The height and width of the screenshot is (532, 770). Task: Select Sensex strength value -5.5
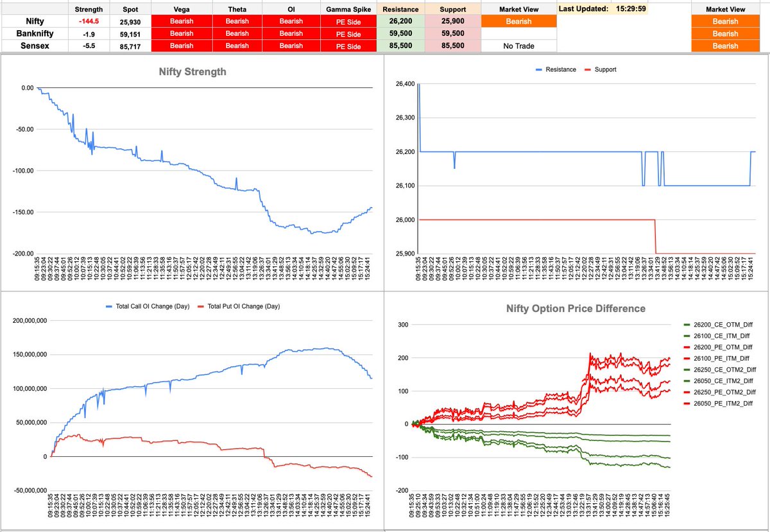coord(89,46)
